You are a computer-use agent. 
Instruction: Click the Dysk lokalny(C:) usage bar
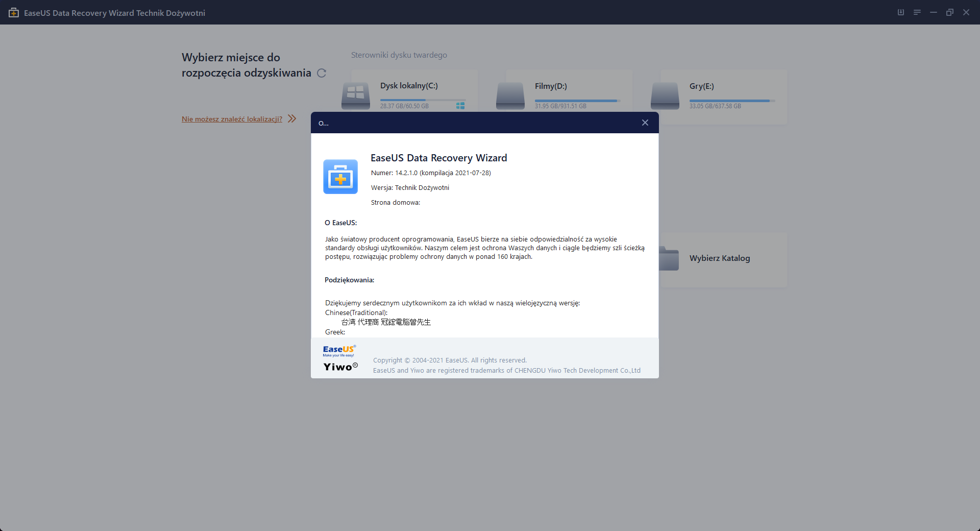tap(423, 100)
